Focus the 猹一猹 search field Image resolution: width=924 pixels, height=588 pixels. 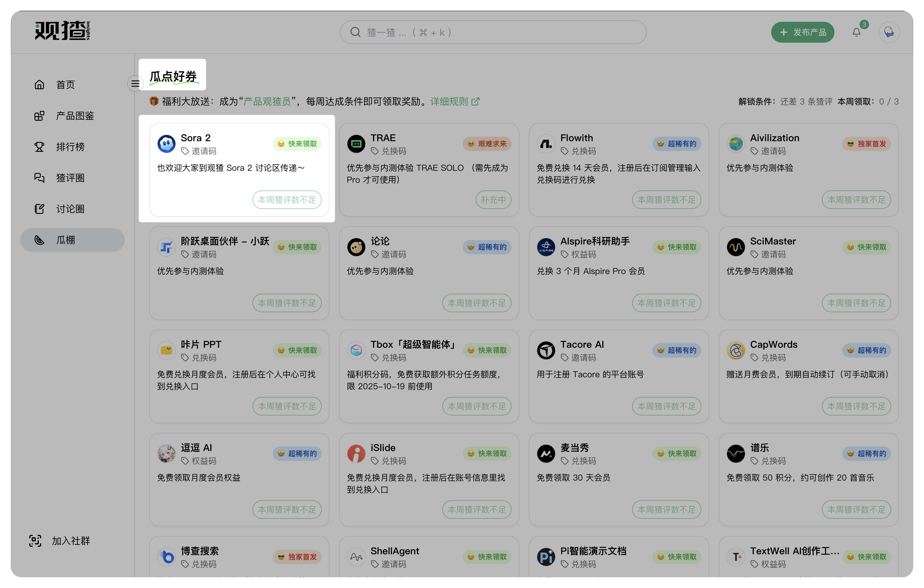coord(493,32)
